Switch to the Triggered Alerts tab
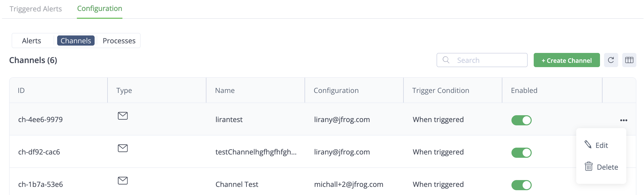Screen dimensions: 644x195 (36, 9)
